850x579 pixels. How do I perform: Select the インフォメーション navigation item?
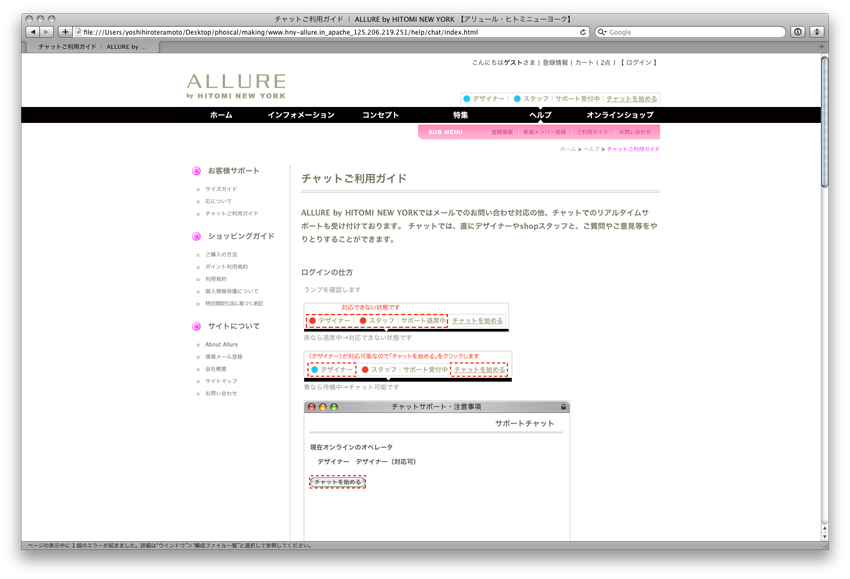pyautogui.click(x=301, y=115)
